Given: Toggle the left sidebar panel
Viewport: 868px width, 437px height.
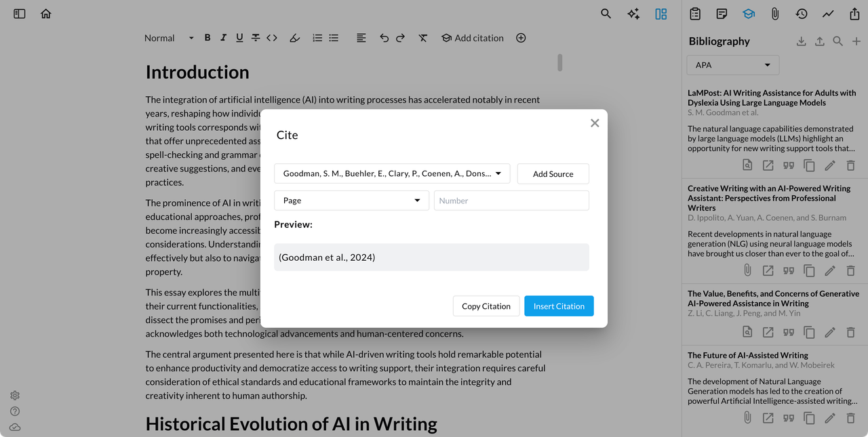Looking at the screenshot, I should click(20, 14).
